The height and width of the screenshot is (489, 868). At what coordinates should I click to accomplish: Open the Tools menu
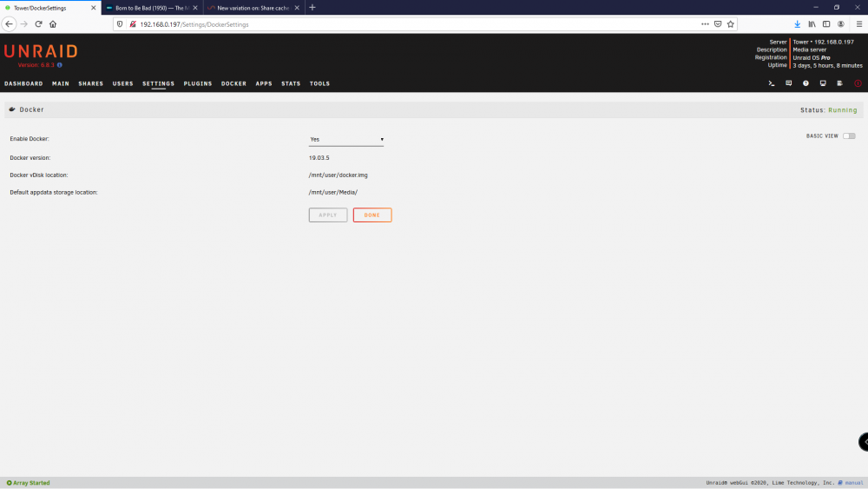point(319,83)
